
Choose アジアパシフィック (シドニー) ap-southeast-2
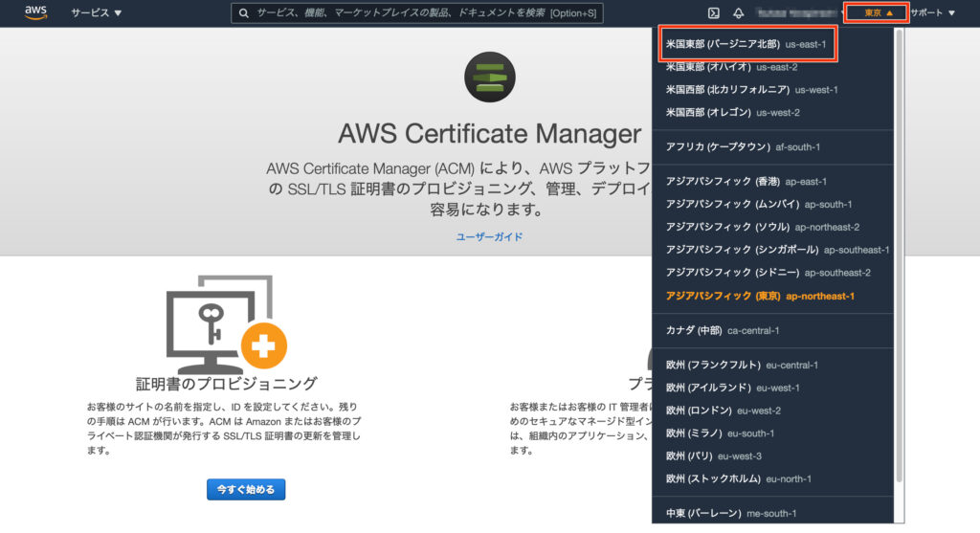click(x=768, y=273)
